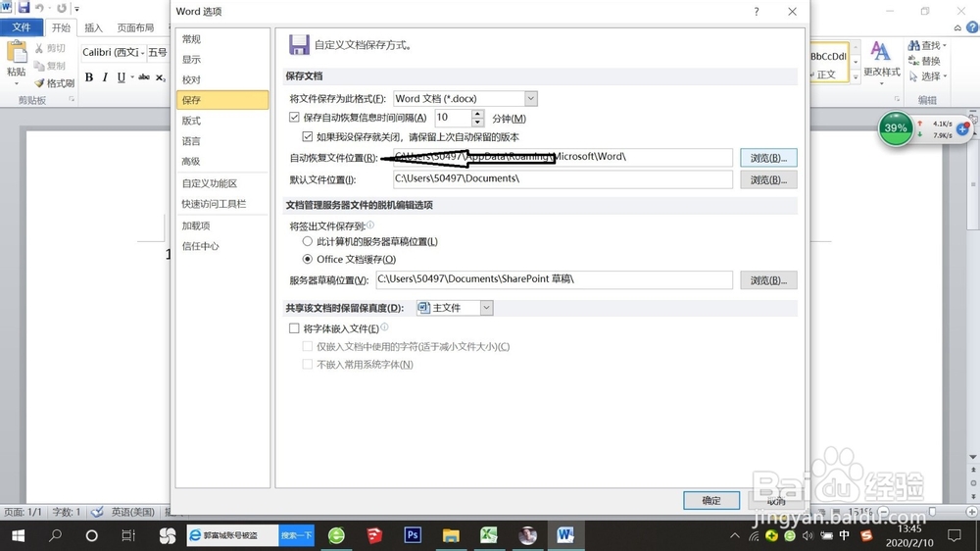The width and height of the screenshot is (980, 551).
Task: Click the Redo icon in Word title bar
Action: 61,8
